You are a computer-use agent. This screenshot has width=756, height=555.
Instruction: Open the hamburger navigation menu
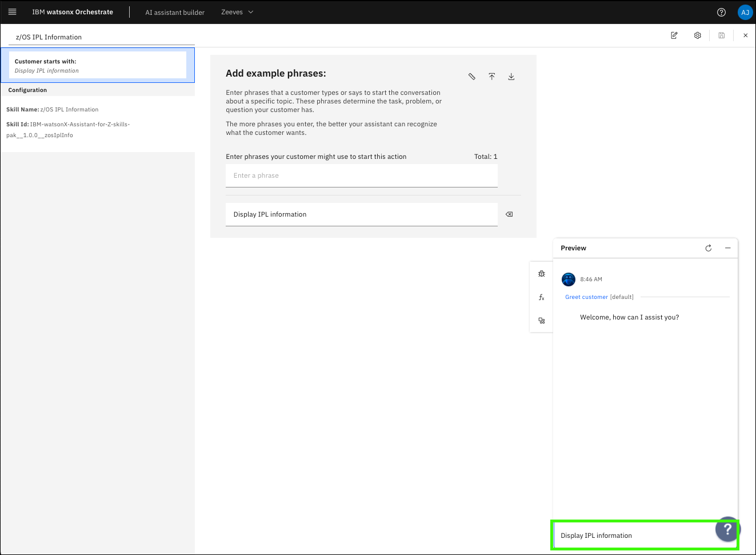(12, 12)
